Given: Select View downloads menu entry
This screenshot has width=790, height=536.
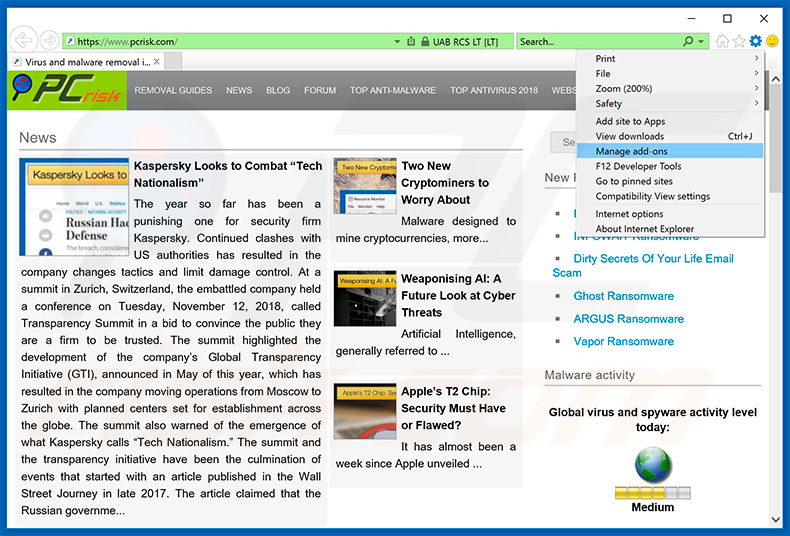Looking at the screenshot, I should coord(670,137).
